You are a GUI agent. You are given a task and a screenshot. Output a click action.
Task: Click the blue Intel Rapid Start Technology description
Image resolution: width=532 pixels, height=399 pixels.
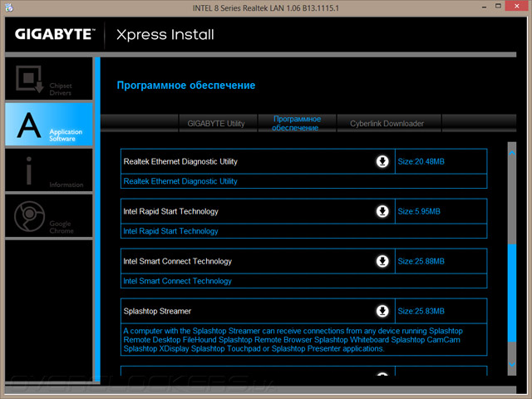(170, 231)
